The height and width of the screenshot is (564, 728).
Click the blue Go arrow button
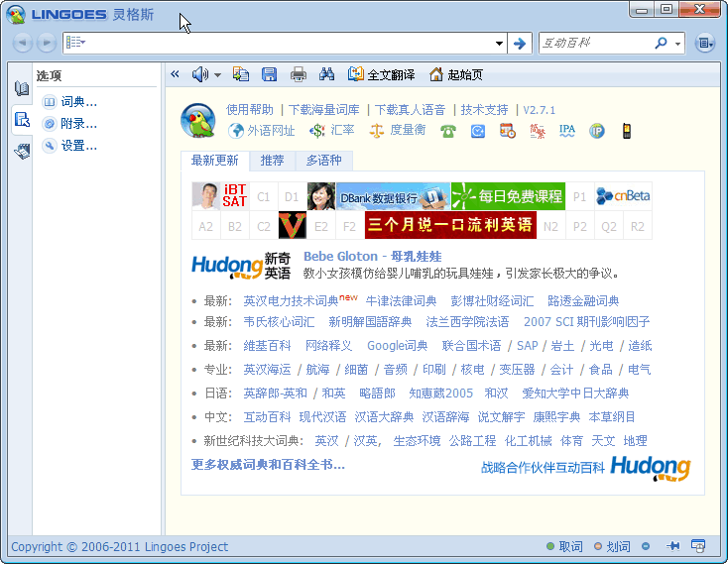pos(519,44)
